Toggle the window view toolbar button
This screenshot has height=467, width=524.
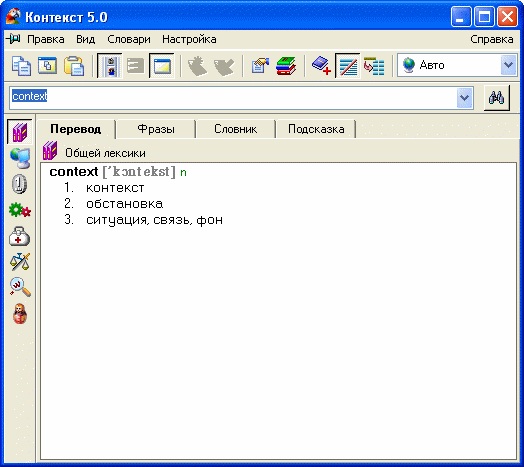(162, 66)
